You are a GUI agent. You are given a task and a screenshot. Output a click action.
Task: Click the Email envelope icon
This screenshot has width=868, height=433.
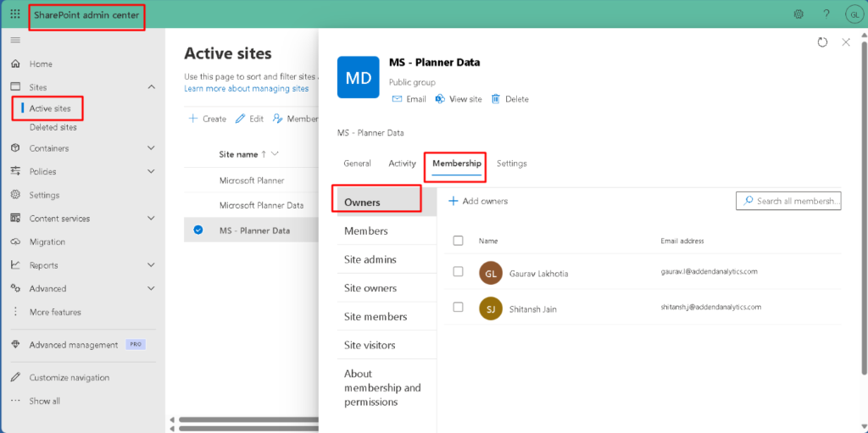pyautogui.click(x=397, y=99)
